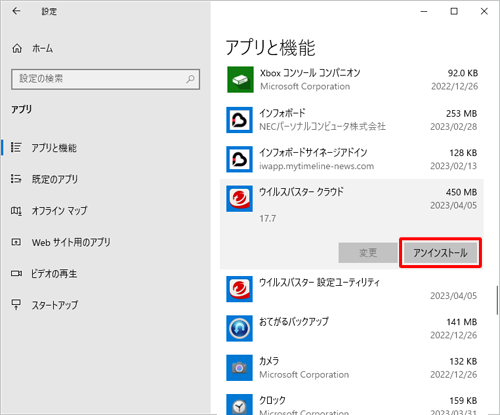The image size is (500, 415).
Task: Click the 92.0 KB size value
Action: pos(463,73)
